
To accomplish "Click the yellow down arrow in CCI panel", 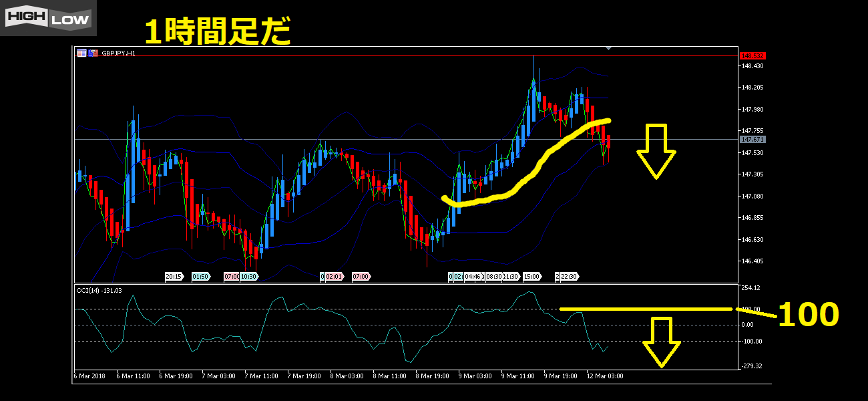I will click(661, 342).
